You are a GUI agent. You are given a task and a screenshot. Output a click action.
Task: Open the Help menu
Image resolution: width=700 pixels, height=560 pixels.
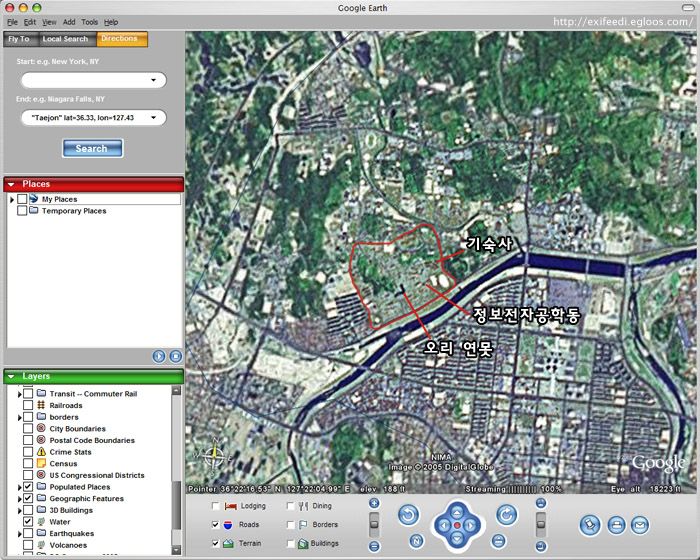pos(111,22)
